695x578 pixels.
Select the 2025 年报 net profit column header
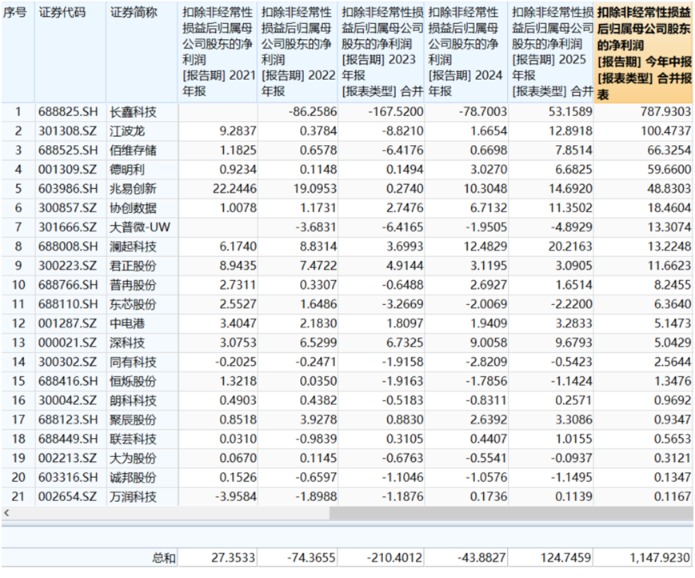(x=551, y=51)
